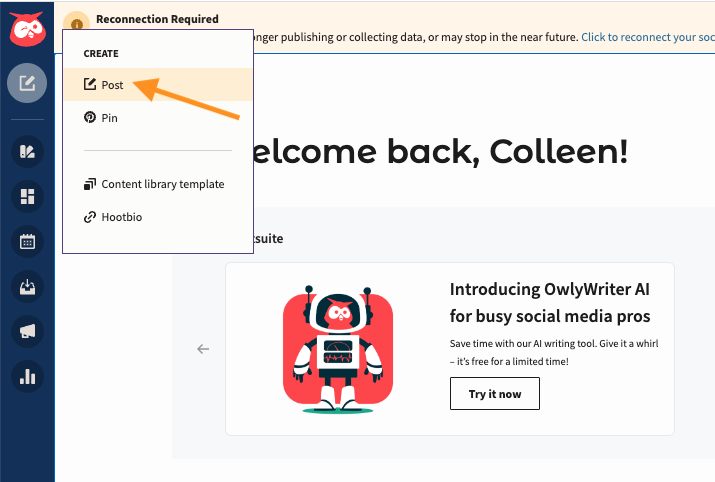Screen dimensions: 715x482
Task: Select Post from the Create menu
Action: pos(112,85)
